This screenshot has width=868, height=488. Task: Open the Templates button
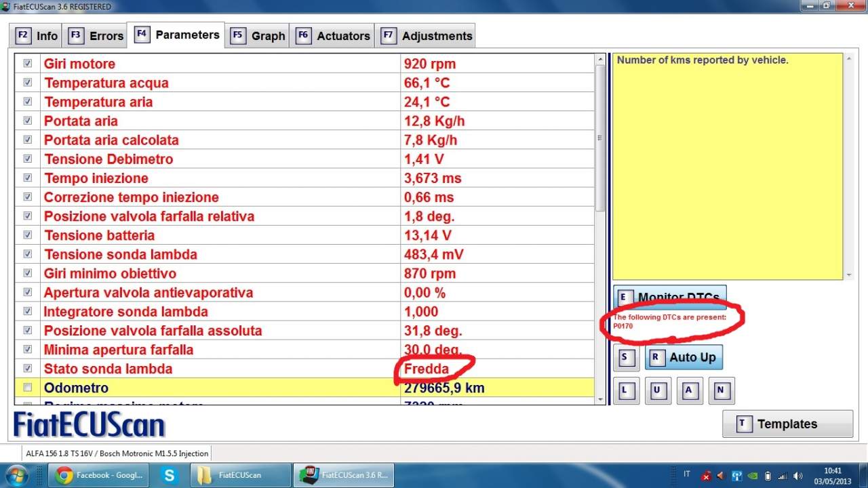pyautogui.click(x=787, y=424)
